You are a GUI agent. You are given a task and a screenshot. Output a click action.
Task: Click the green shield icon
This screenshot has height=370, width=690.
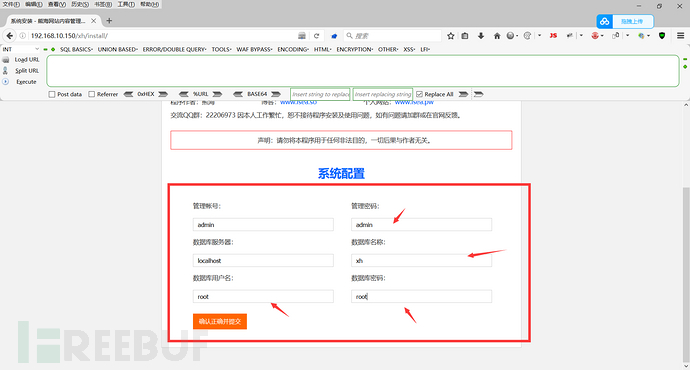coord(662,36)
